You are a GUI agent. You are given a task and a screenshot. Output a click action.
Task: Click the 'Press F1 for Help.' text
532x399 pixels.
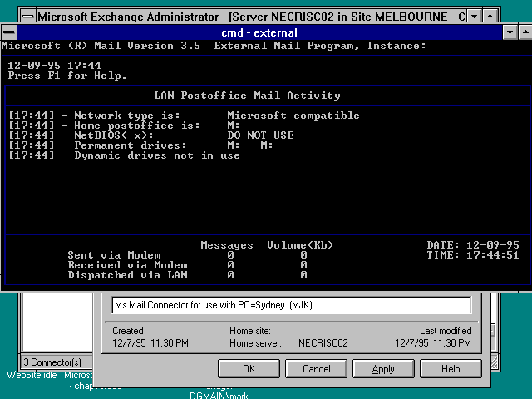(67, 76)
